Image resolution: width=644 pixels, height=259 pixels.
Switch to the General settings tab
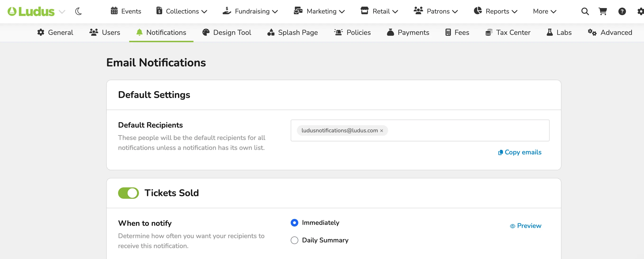pyautogui.click(x=55, y=32)
